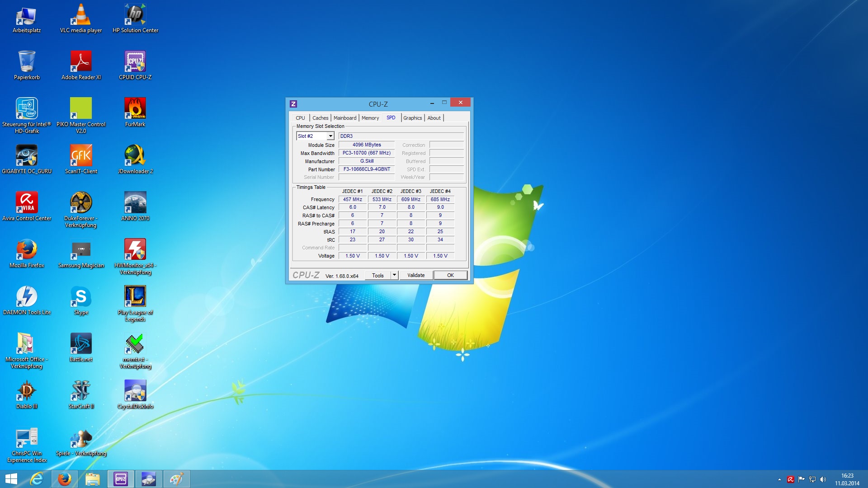Open the Tools dropdown arrow
Viewport: 868px width, 488px height.
click(394, 275)
